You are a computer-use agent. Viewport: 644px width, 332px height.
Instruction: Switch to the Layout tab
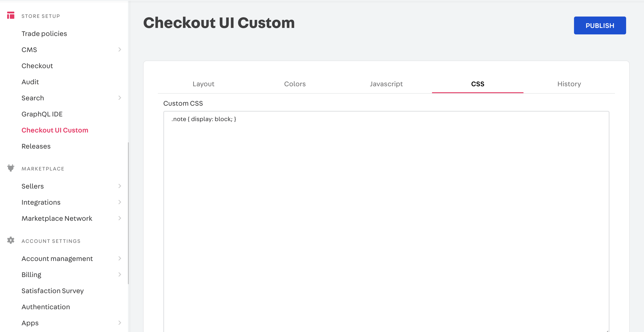point(203,84)
